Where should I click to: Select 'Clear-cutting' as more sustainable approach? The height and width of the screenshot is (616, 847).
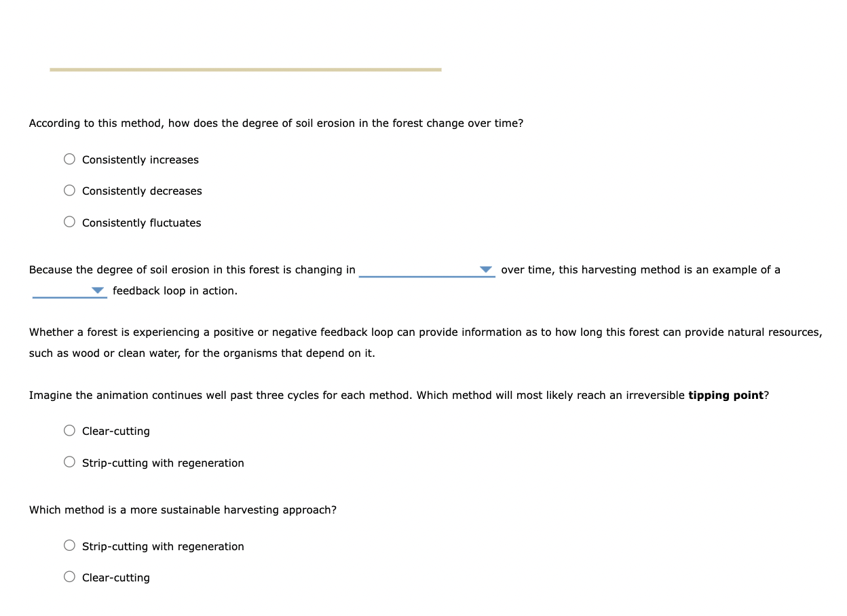[x=69, y=577]
